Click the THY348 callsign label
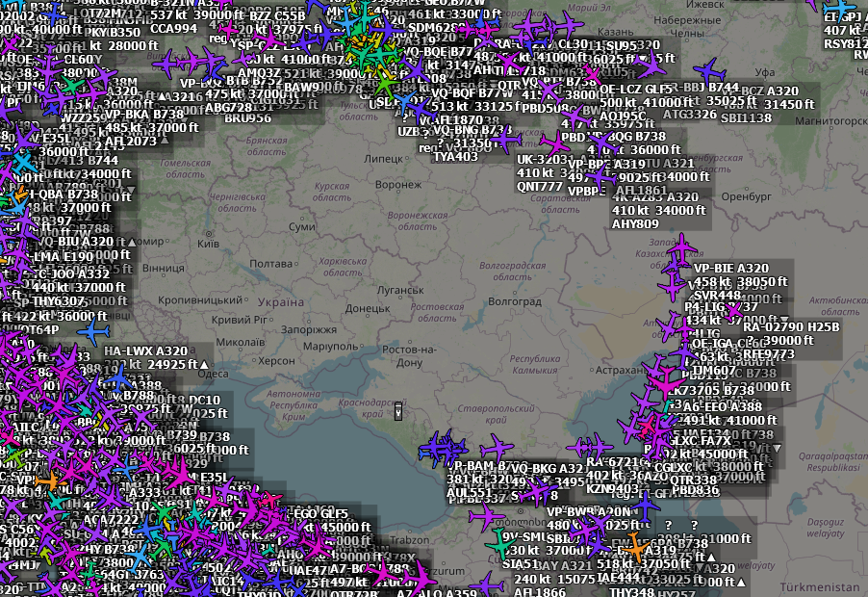Viewport: 868px width, 597px height. click(632, 592)
